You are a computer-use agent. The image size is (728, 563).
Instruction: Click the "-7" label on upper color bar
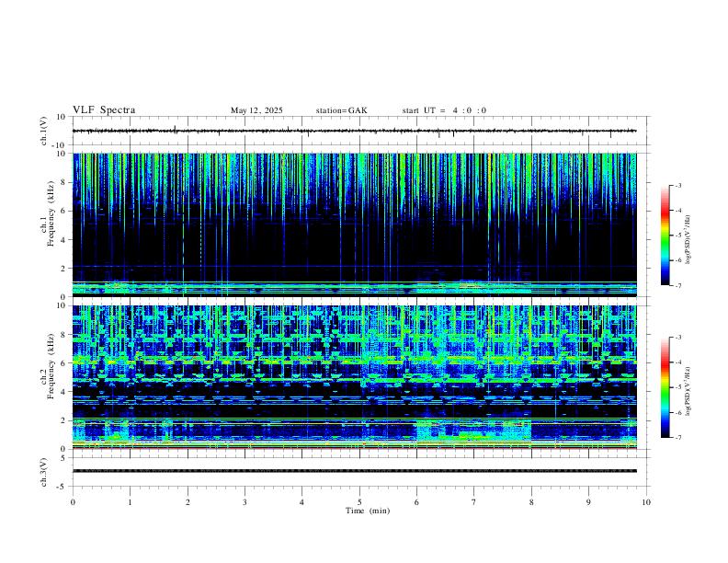pyautogui.click(x=677, y=286)
